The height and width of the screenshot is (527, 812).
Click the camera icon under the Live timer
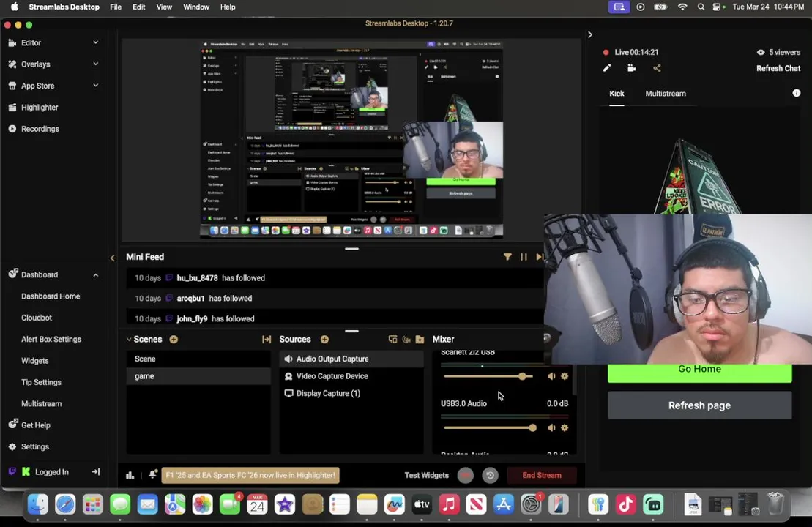pos(631,68)
